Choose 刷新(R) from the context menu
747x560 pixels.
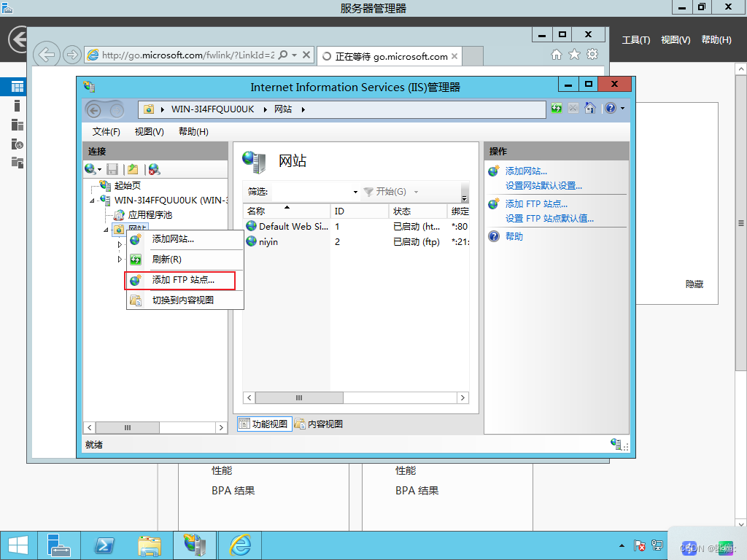coord(185,260)
